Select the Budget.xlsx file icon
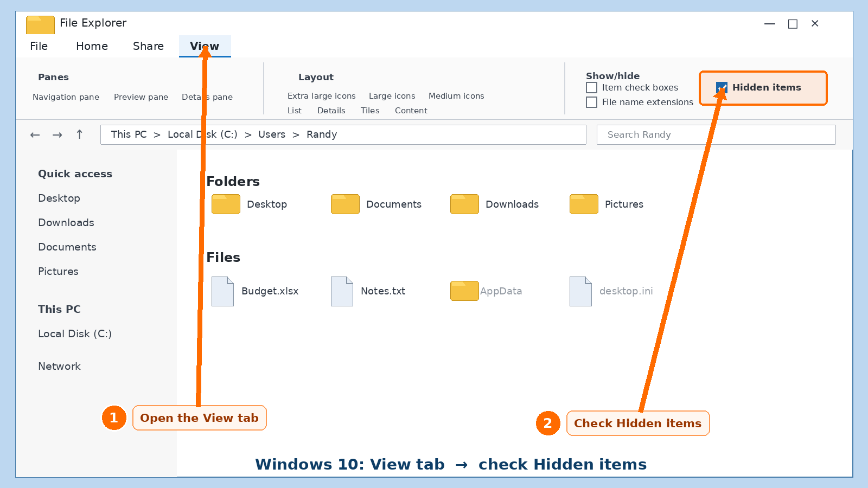 point(222,291)
